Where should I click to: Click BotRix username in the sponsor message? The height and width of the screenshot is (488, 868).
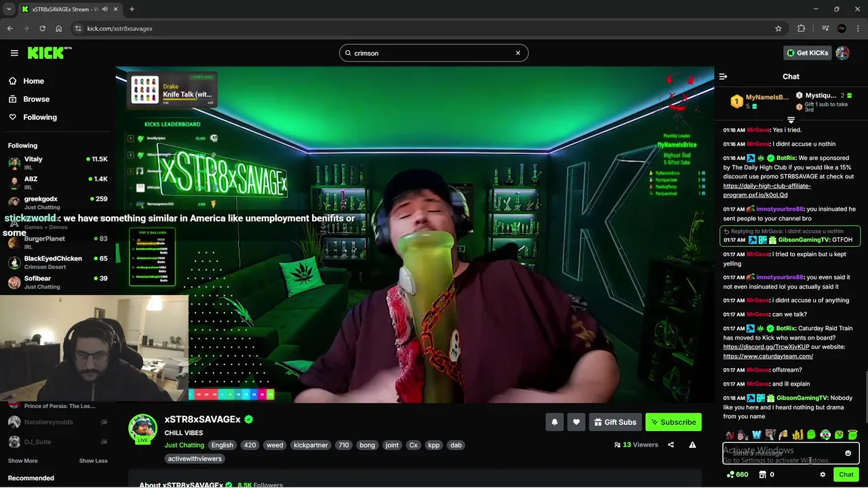(787, 158)
